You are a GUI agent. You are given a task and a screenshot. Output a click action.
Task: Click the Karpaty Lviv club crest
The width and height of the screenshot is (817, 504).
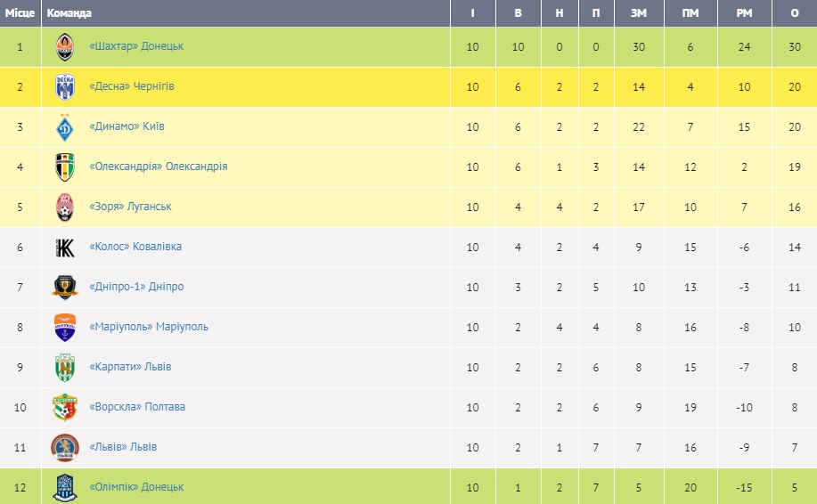click(64, 368)
